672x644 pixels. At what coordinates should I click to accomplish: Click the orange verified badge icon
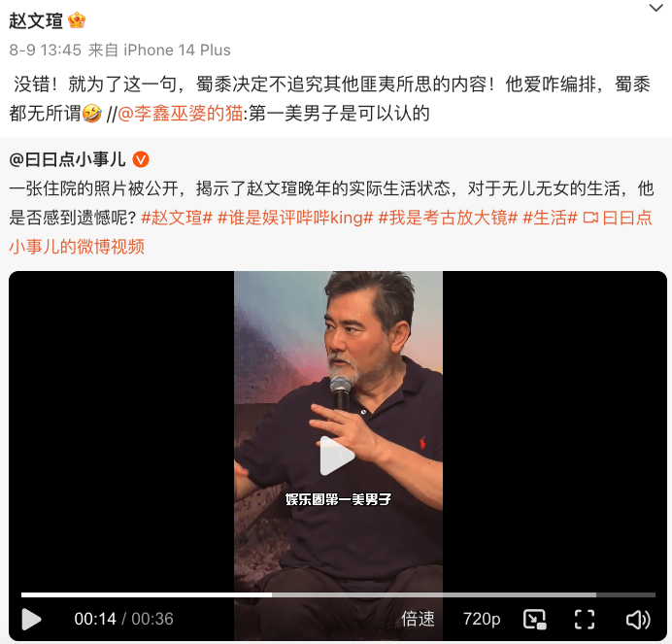tap(141, 160)
